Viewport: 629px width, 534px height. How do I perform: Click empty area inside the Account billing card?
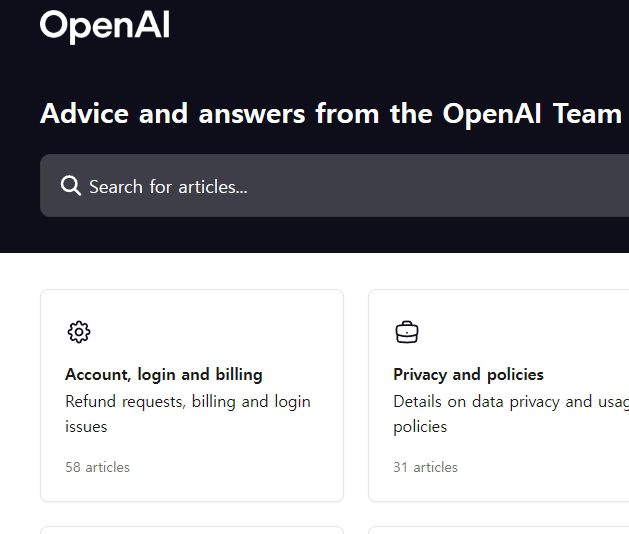coord(241,333)
